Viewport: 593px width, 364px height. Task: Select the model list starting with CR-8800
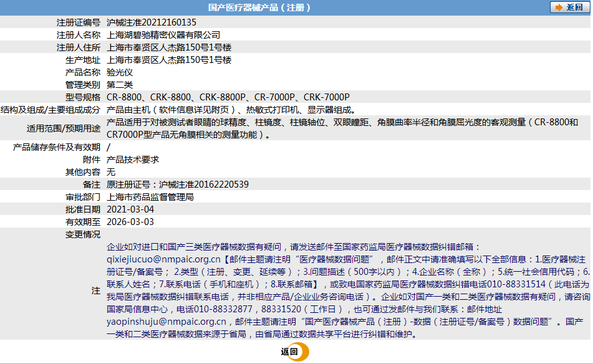[x=228, y=97]
